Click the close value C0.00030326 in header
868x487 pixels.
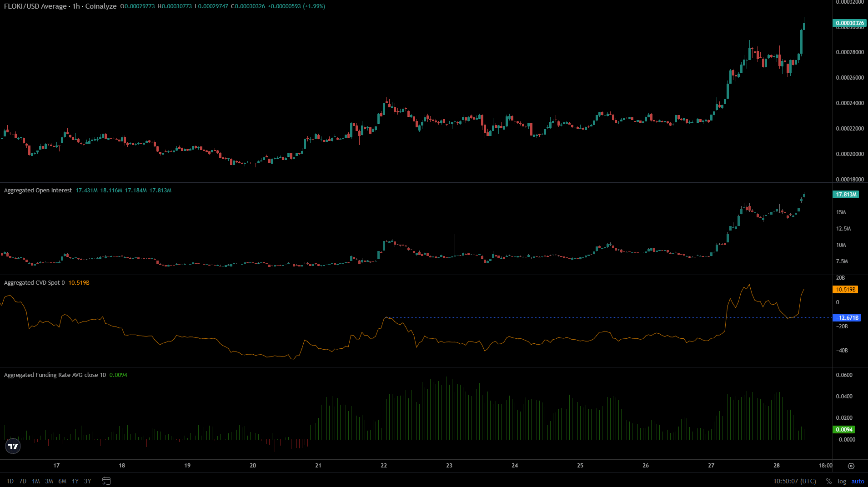[248, 6]
